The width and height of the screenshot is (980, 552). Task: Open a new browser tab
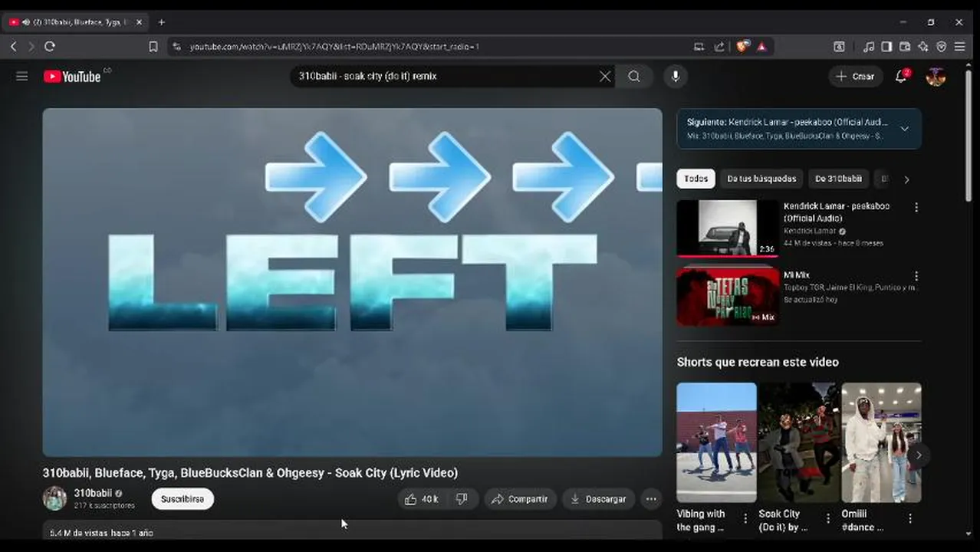click(x=161, y=22)
